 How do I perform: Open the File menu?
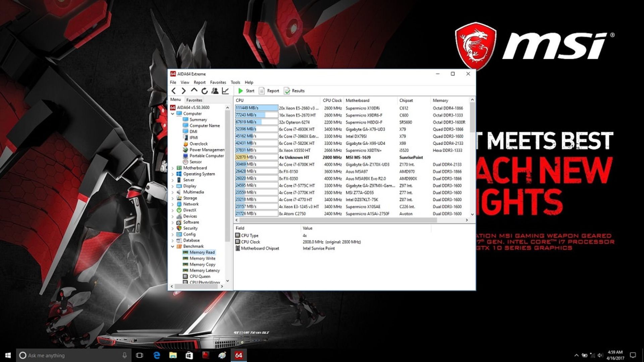pyautogui.click(x=173, y=82)
